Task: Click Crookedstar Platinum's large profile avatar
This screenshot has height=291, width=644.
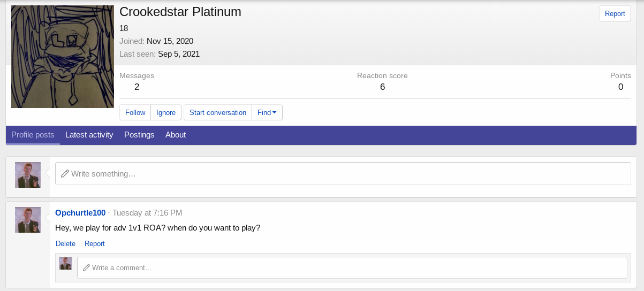Action: tap(63, 57)
